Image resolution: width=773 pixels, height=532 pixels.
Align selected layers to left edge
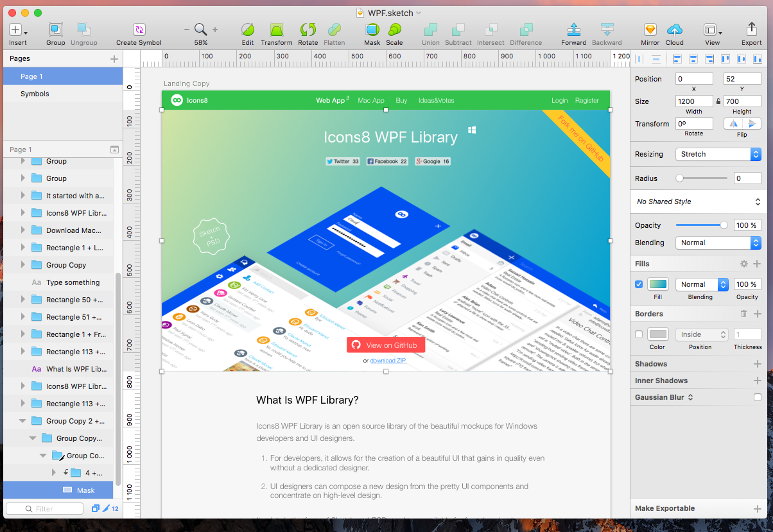677,58
